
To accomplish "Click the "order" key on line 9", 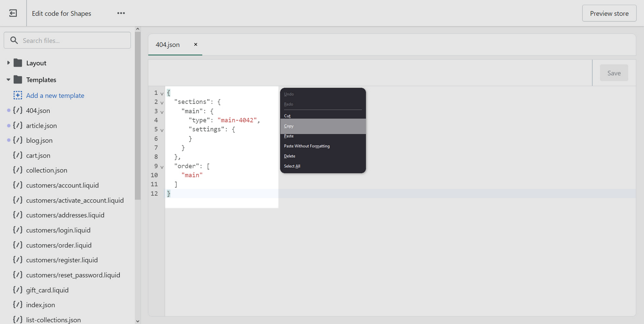I will tap(187, 166).
